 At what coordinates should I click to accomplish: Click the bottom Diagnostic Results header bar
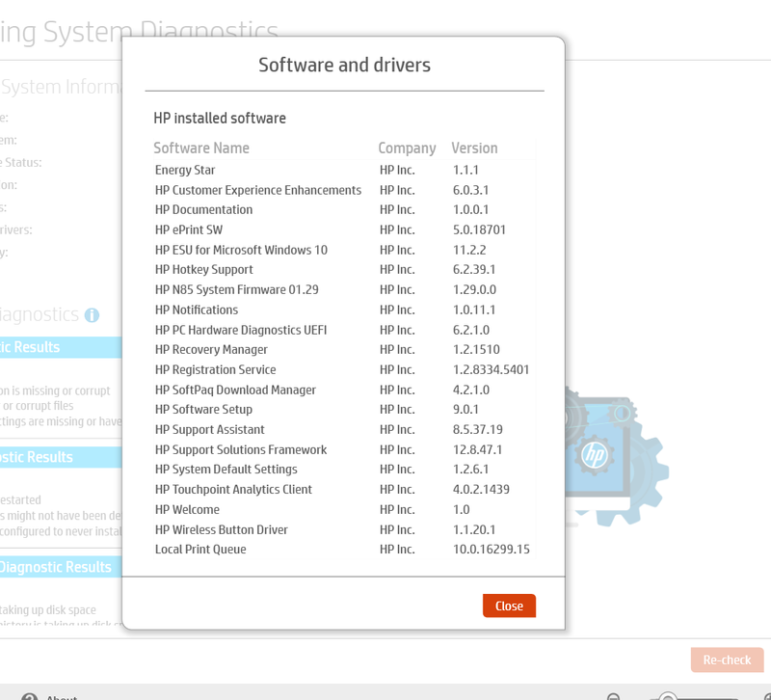coord(61,567)
